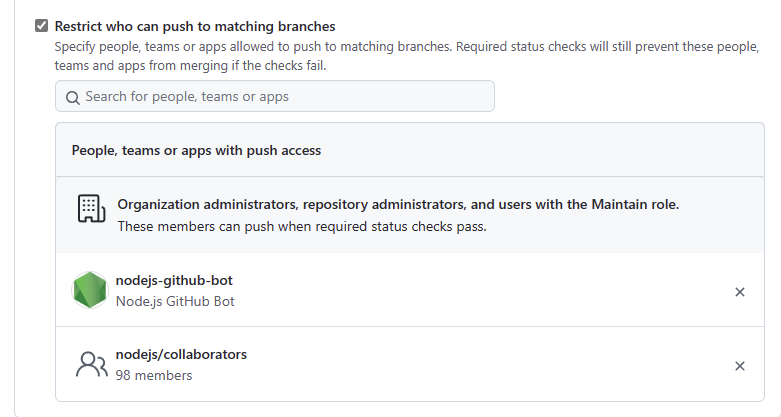781x417 pixels.
Task: Click 'People, teams or apps with push access' header
Action: pyautogui.click(x=196, y=150)
